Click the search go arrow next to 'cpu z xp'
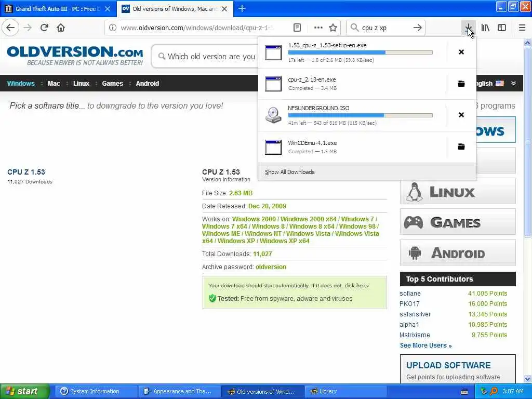 tap(418, 28)
